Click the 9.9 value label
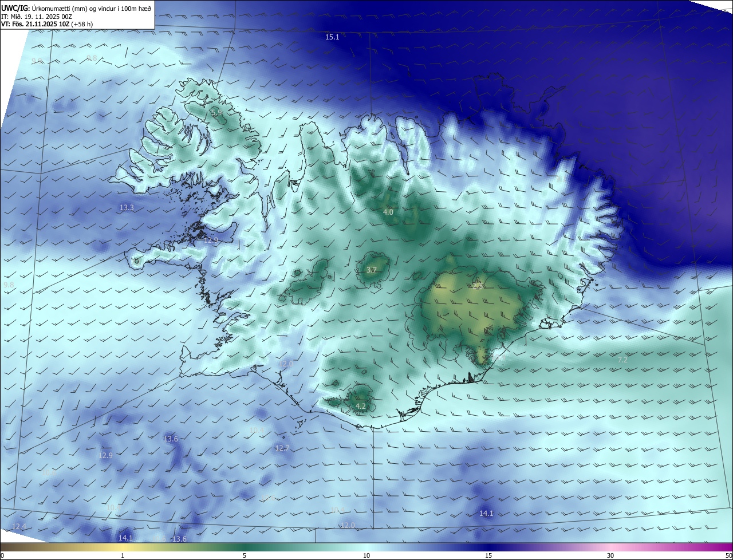Image resolution: width=733 pixels, height=560 pixels. 37,61
